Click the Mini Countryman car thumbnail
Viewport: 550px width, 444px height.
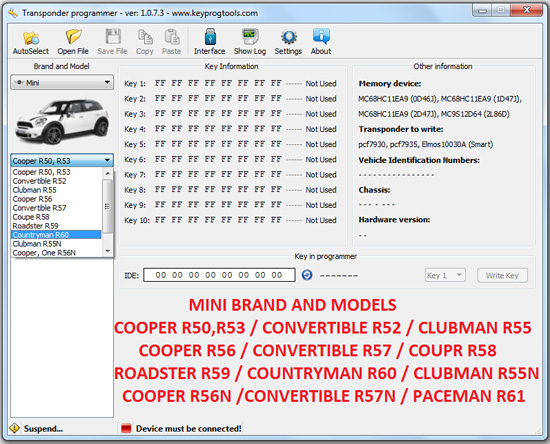(62, 121)
